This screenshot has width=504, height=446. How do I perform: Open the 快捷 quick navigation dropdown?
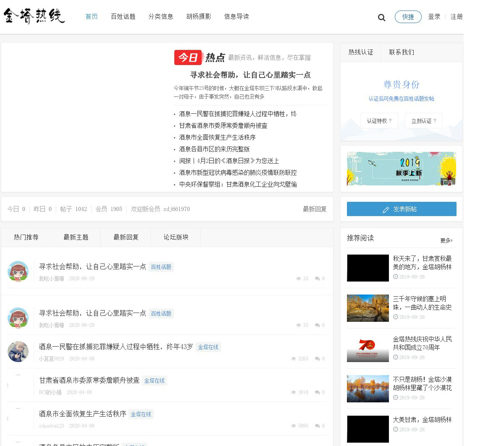click(408, 17)
